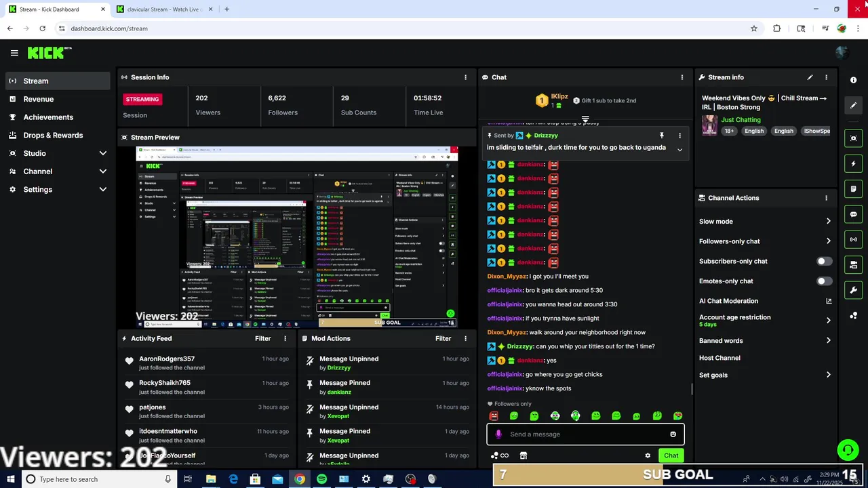Open Channel Actions panel three-dot menu
The image size is (868, 488).
826,198
